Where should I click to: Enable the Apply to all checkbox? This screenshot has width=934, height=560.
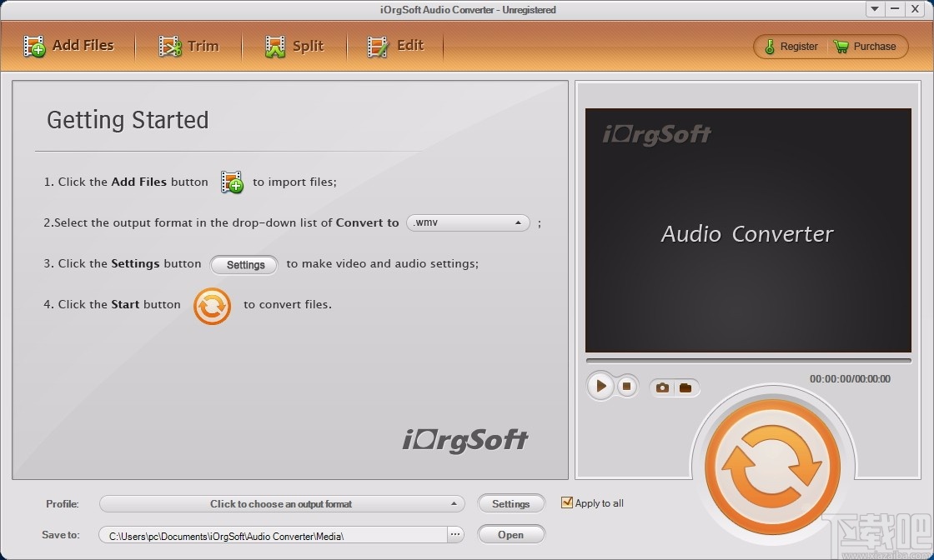[x=567, y=502]
